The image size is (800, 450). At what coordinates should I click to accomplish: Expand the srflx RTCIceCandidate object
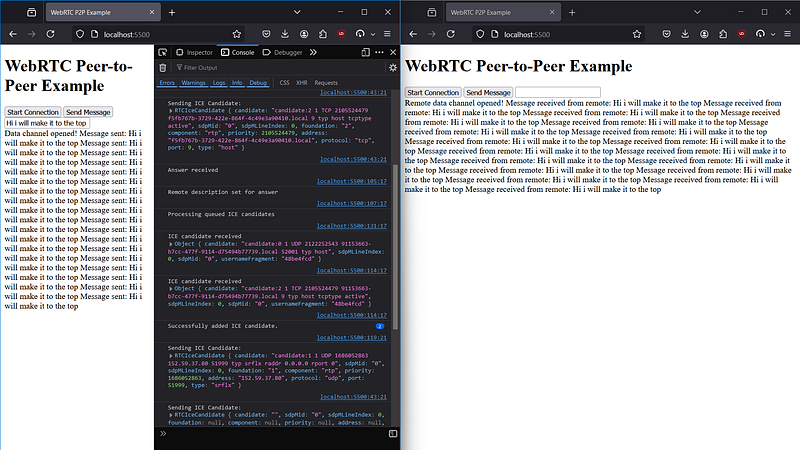[171, 356]
